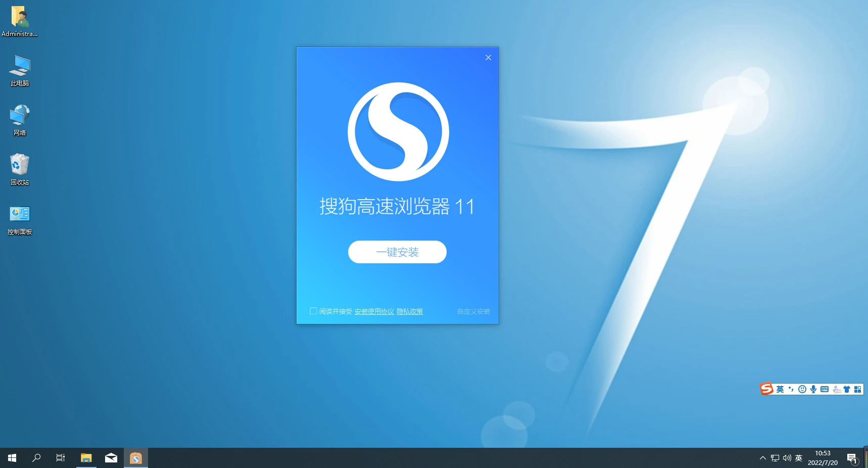Image resolution: width=868 pixels, height=468 pixels.
Task: Open File Explorer from the taskbar
Action: (86, 458)
